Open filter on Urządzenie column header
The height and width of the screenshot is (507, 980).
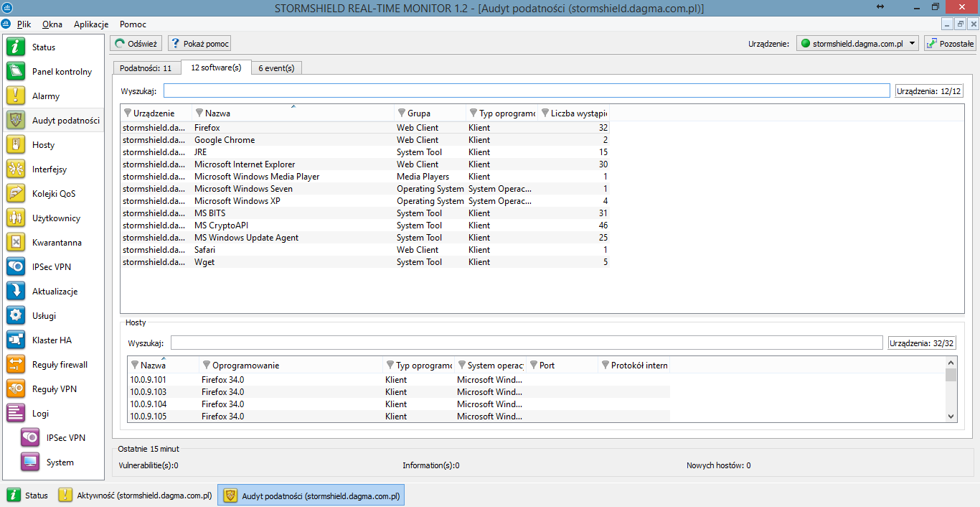click(x=128, y=113)
